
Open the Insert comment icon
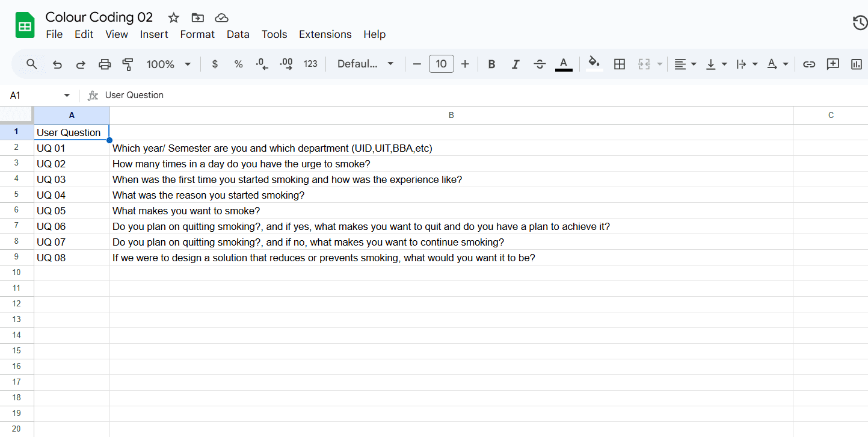click(x=833, y=64)
